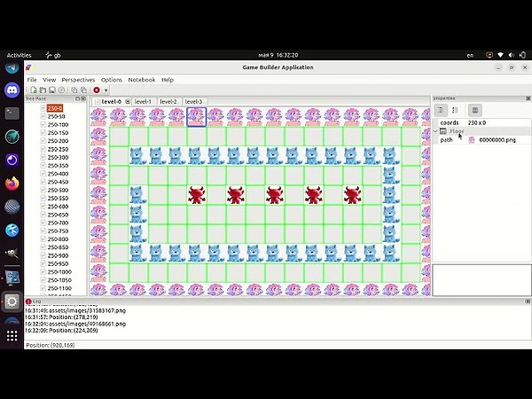Screen dimensions: 532x399
Task: Select tree item 250-300
Action: click(x=58, y=158)
